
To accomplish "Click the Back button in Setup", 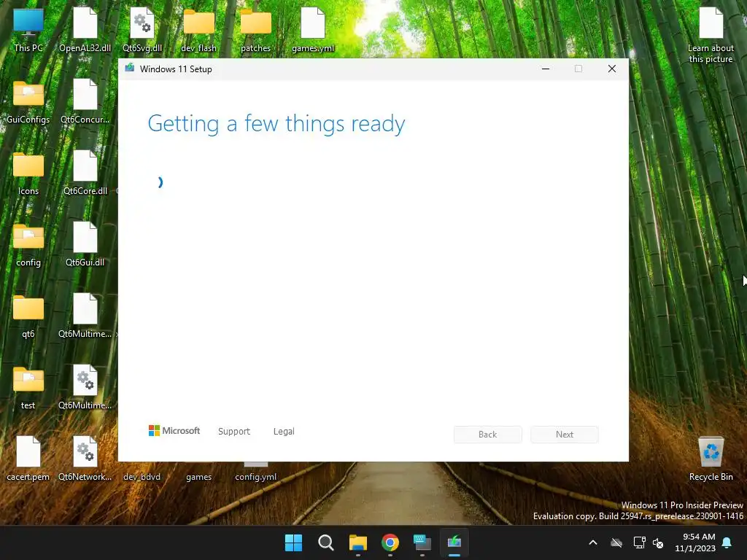I will (x=488, y=435).
